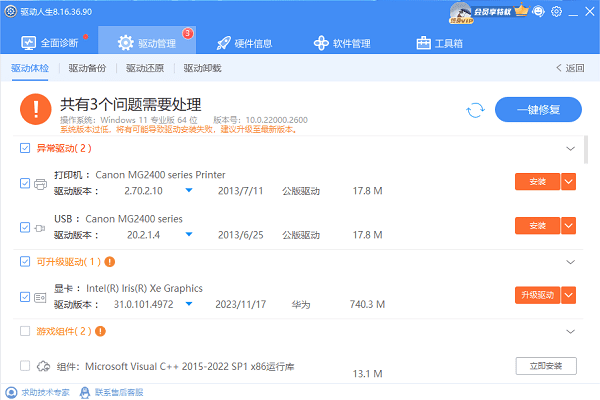Open version dropdown for driver 2.70.2.10

point(188,190)
